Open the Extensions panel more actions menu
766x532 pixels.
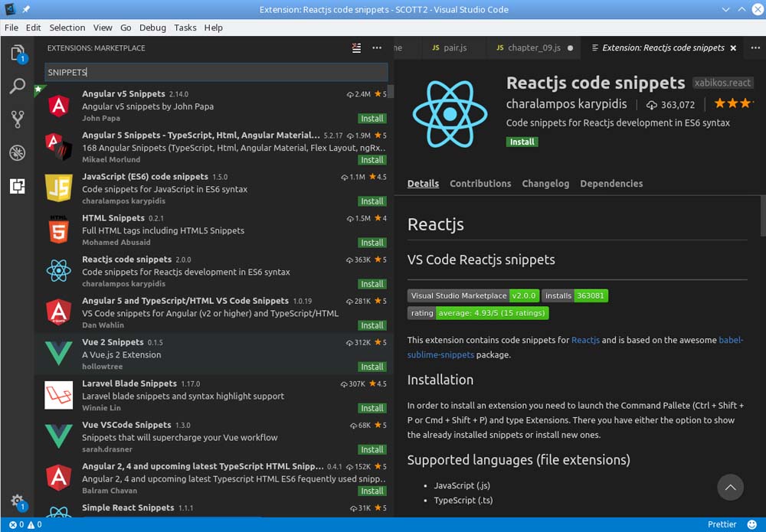pyautogui.click(x=377, y=48)
